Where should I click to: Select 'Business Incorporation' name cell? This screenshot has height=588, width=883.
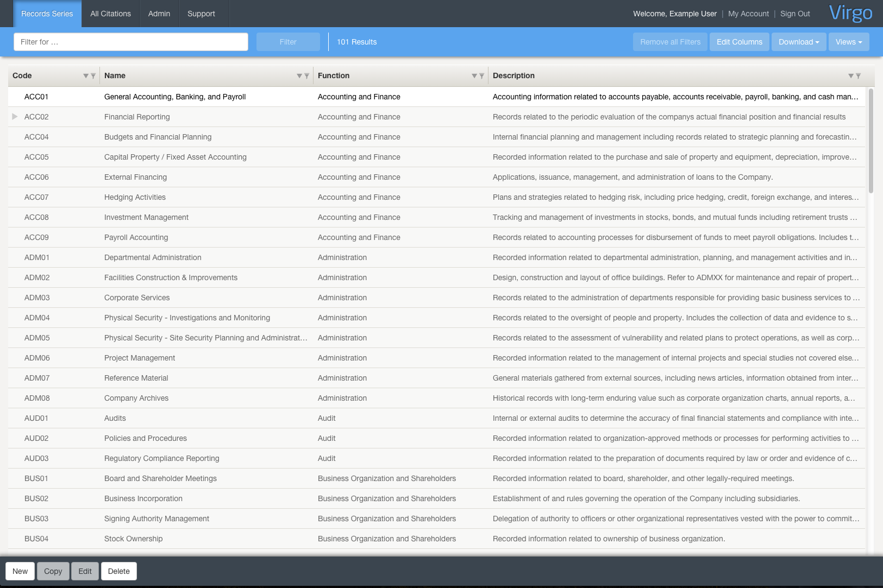point(143,498)
